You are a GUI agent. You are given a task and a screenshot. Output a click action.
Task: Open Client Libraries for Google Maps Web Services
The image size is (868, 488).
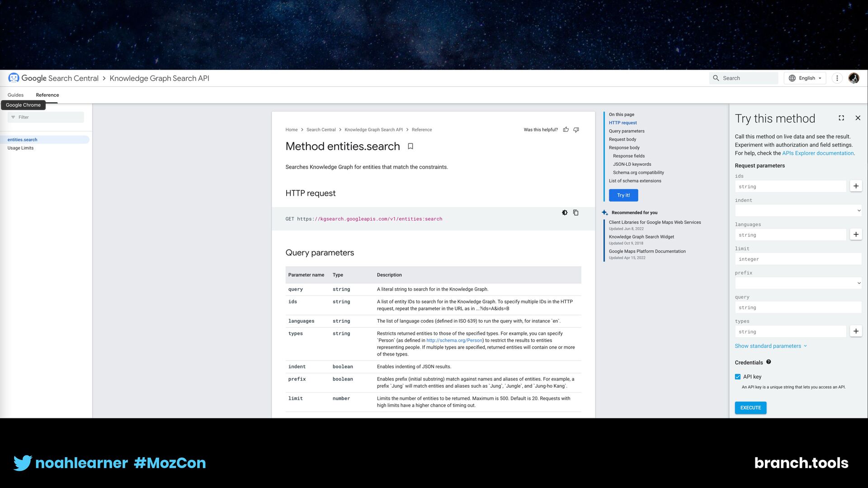(655, 222)
